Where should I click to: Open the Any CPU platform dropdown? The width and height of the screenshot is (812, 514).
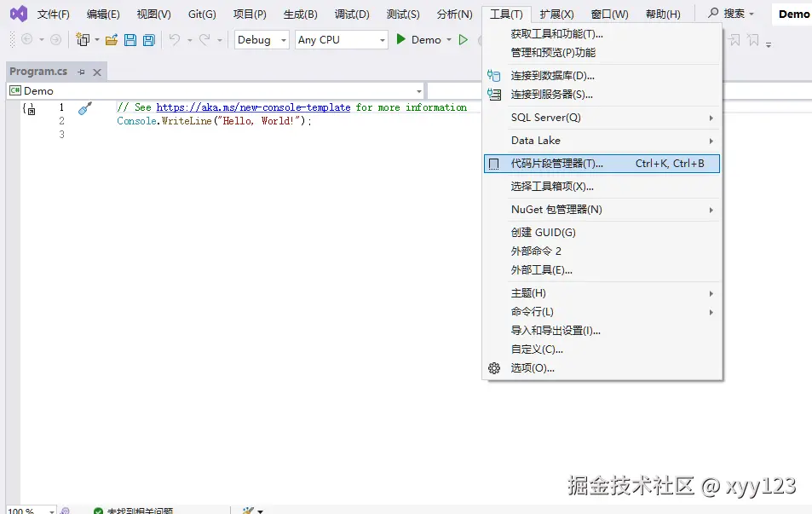pyautogui.click(x=342, y=39)
